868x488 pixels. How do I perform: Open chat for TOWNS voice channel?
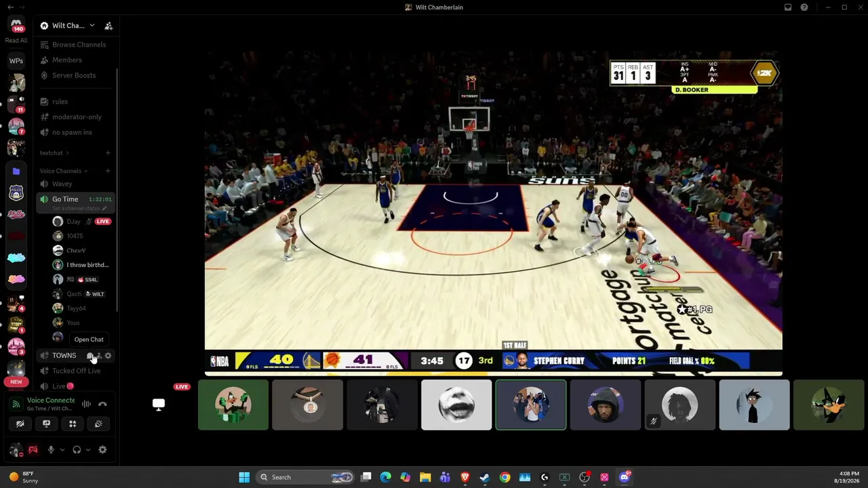click(x=90, y=356)
